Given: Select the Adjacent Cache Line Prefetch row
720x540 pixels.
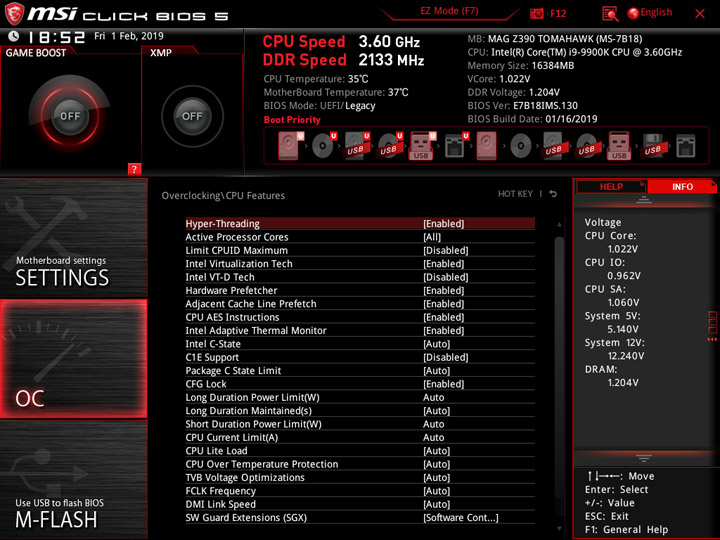Looking at the screenshot, I should 360,304.
